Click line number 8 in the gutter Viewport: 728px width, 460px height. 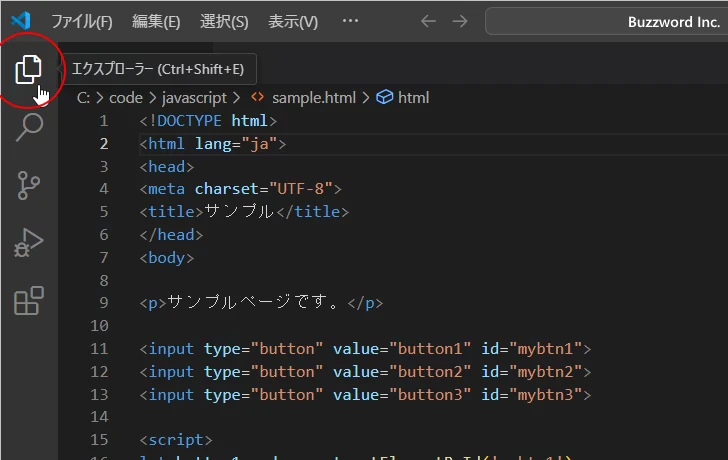click(x=104, y=280)
